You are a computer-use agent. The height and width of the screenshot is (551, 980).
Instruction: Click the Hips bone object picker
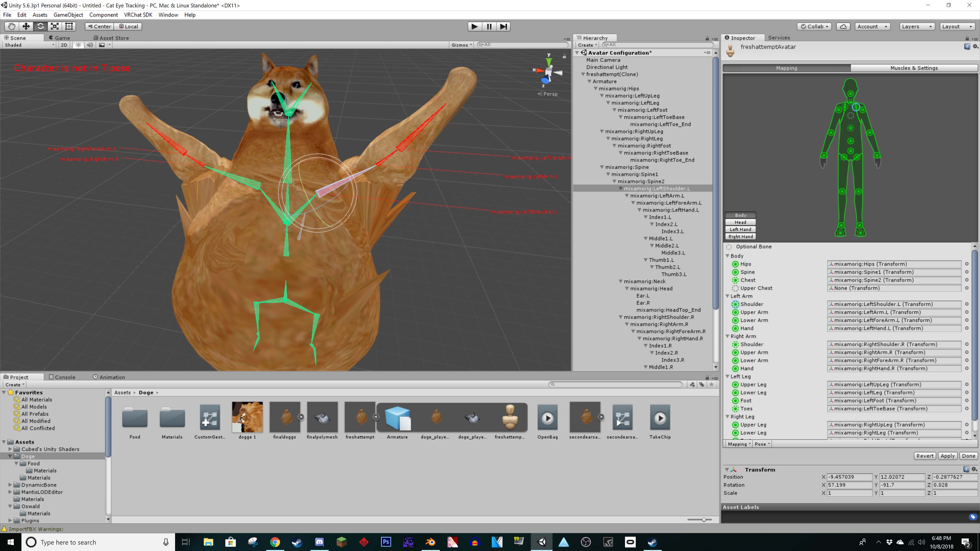(x=966, y=264)
